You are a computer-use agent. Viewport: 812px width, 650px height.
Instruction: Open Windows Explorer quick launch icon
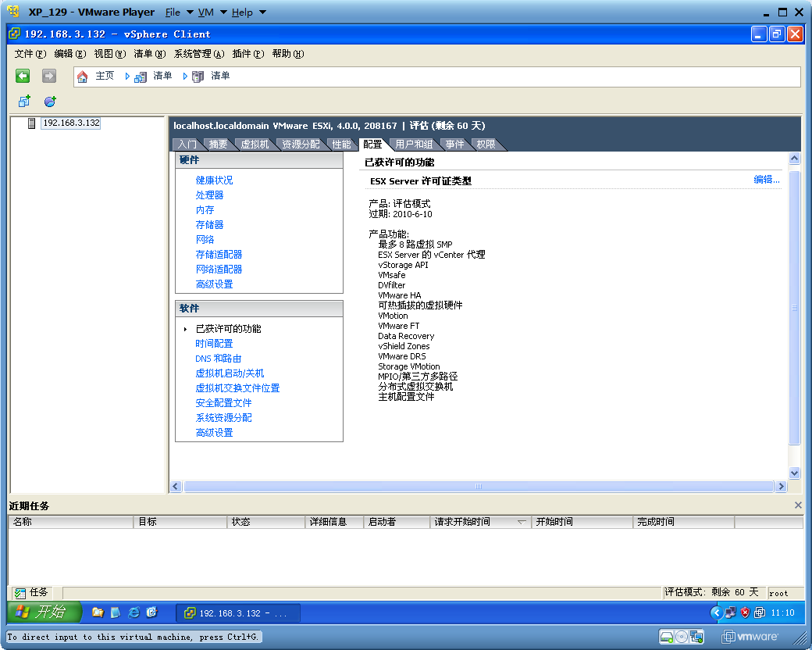(x=98, y=612)
